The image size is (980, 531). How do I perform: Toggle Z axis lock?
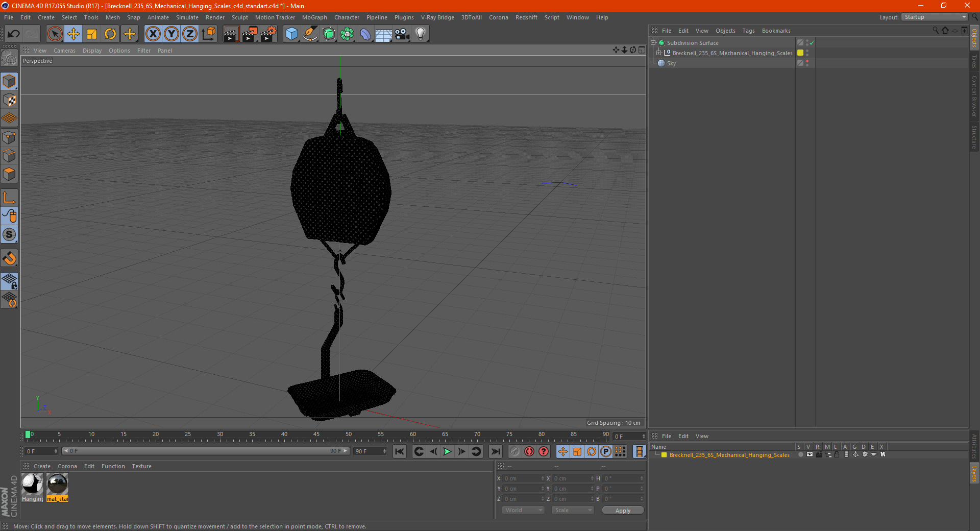coord(190,34)
